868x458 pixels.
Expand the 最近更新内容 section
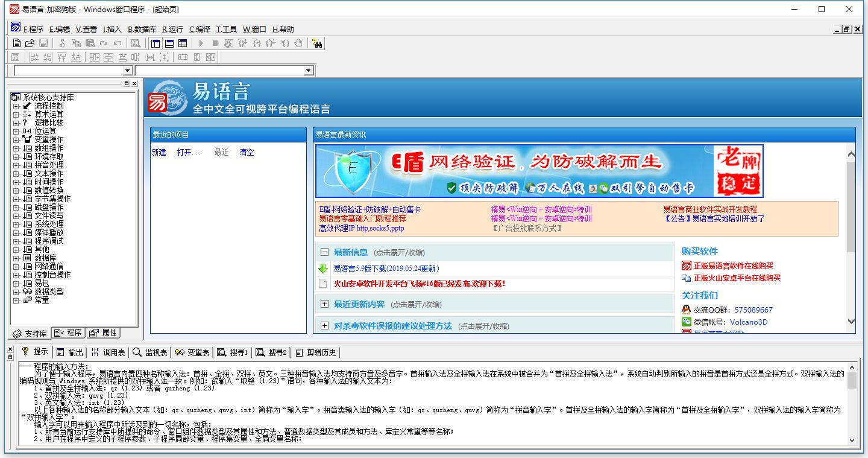point(324,304)
